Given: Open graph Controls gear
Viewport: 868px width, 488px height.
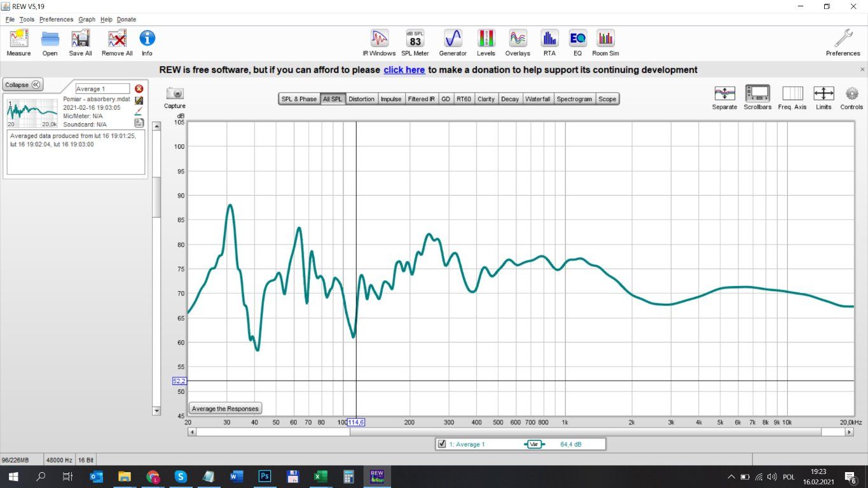Looking at the screenshot, I should click(852, 93).
